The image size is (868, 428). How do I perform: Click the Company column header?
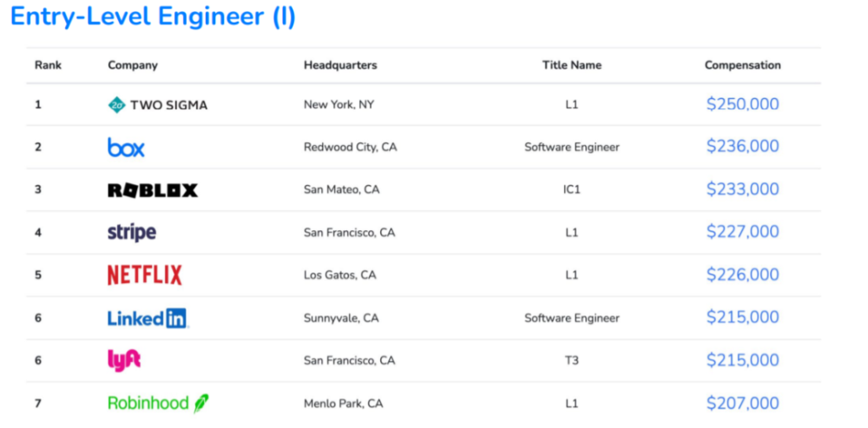(x=133, y=65)
